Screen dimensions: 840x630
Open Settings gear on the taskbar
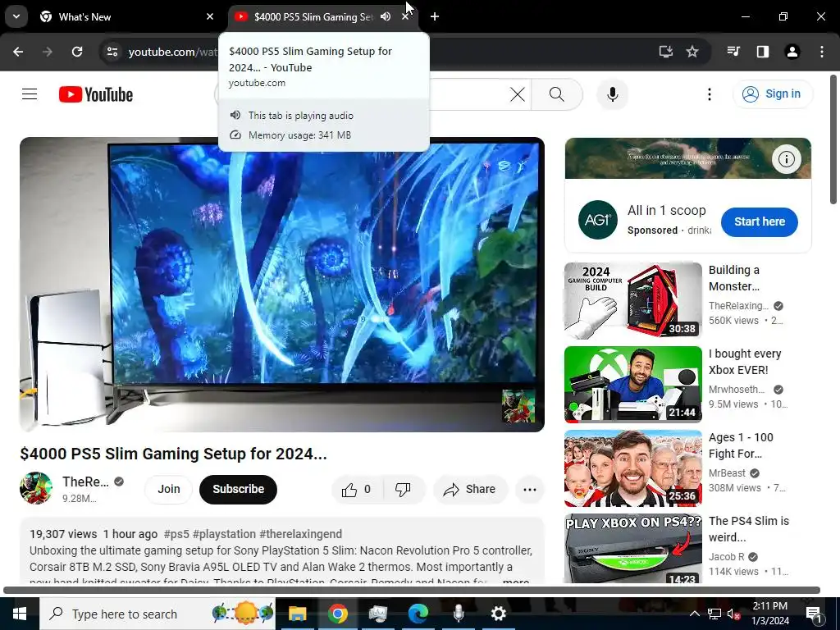tap(498, 614)
